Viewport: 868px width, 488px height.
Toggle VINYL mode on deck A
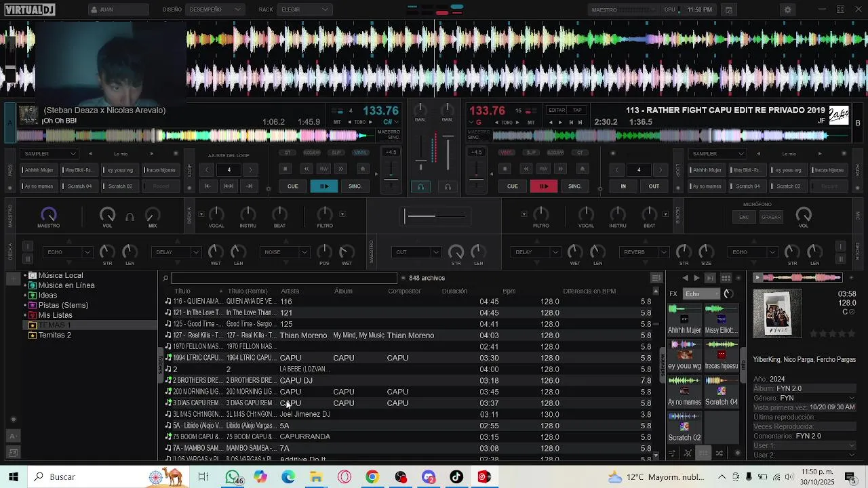pyautogui.click(x=361, y=153)
